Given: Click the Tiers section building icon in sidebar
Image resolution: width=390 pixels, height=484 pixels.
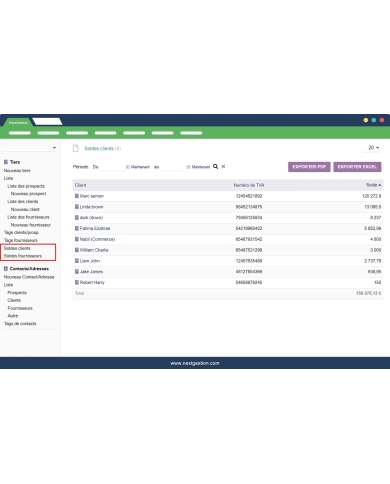Looking at the screenshot, I should (x=6, y=162).
